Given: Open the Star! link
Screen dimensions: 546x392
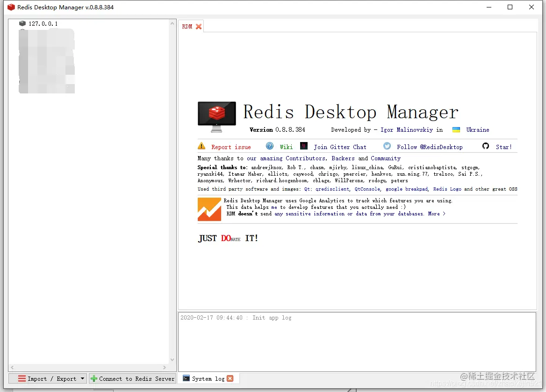Looking at the screenshot, I should [504, 147].
